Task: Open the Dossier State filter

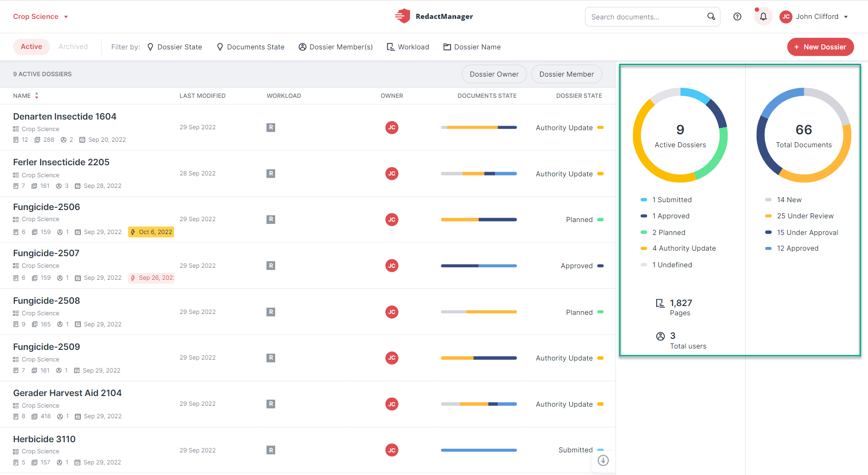Action: pos(175,47)
